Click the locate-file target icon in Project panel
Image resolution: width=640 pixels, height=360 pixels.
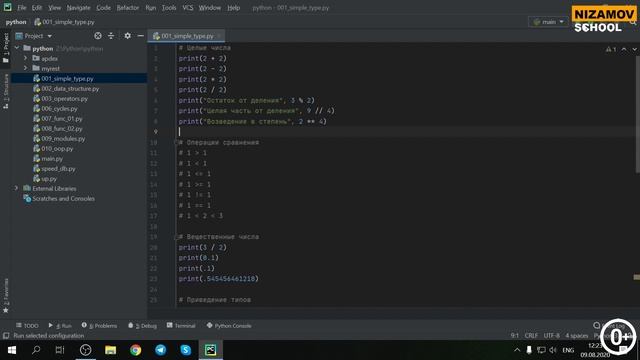98,36
